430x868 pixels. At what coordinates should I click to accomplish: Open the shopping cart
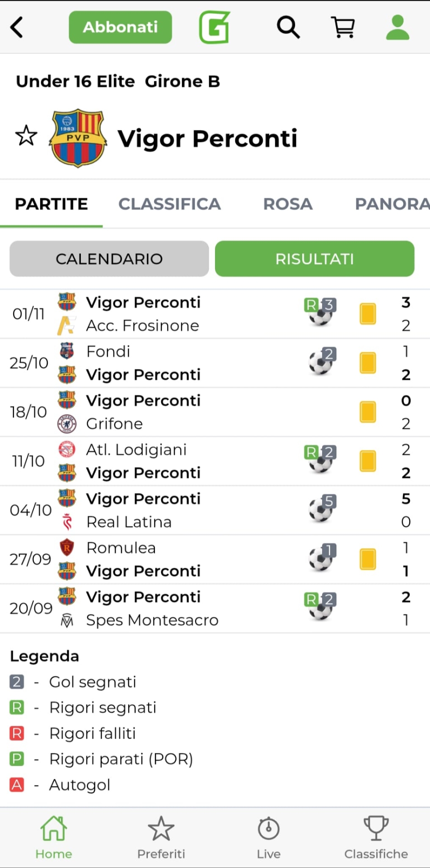[343, 27]
